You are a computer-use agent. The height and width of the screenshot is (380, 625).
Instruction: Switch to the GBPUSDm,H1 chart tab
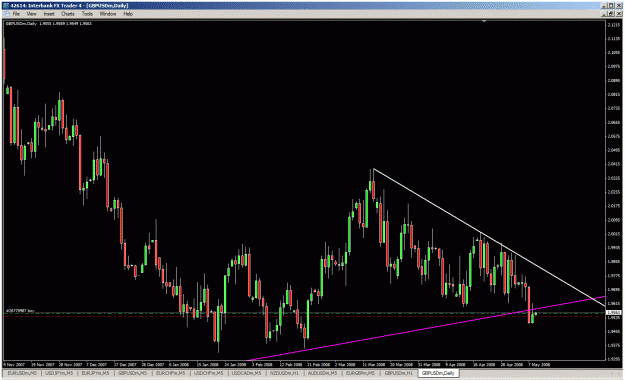tap(398, 373)
